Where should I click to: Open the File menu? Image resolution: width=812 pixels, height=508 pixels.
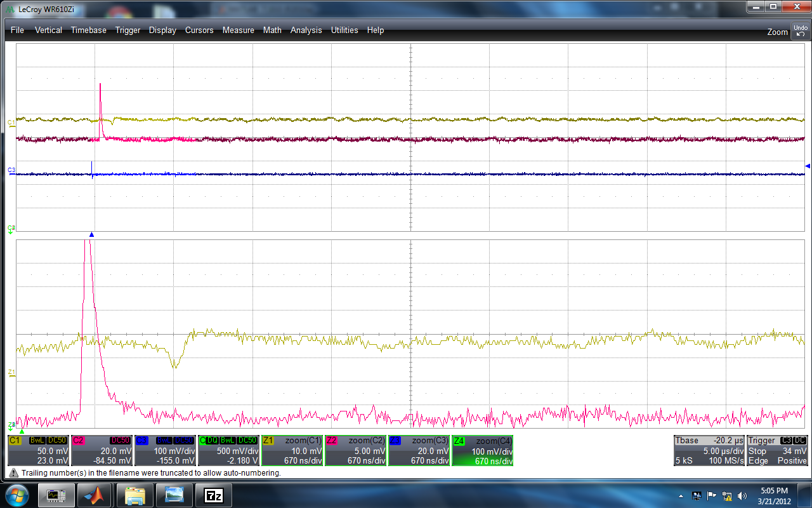pyautogui.click(x=17, y=30)
